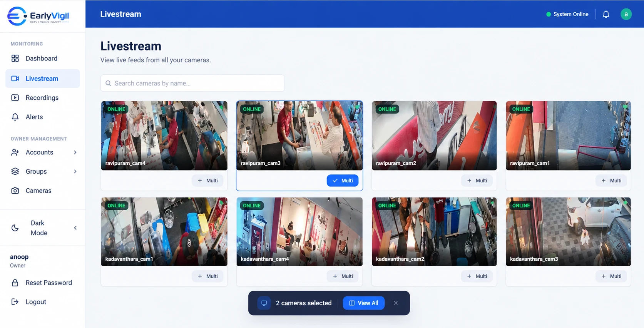This screenshot has height=328, width=644.
Task: Click the Recordings play icon
Action: (15, 98)
